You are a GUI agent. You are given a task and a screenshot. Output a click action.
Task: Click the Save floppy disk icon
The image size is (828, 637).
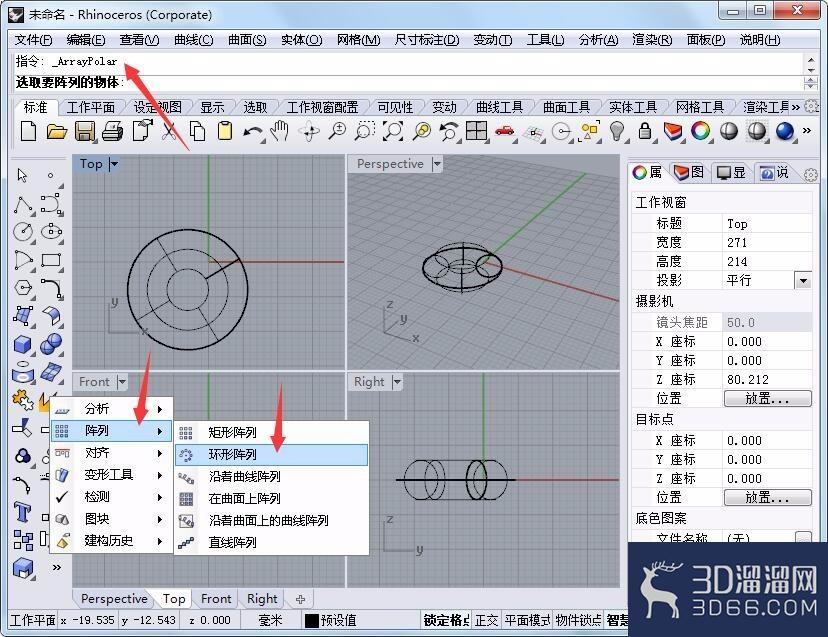(x=84, y=131)
